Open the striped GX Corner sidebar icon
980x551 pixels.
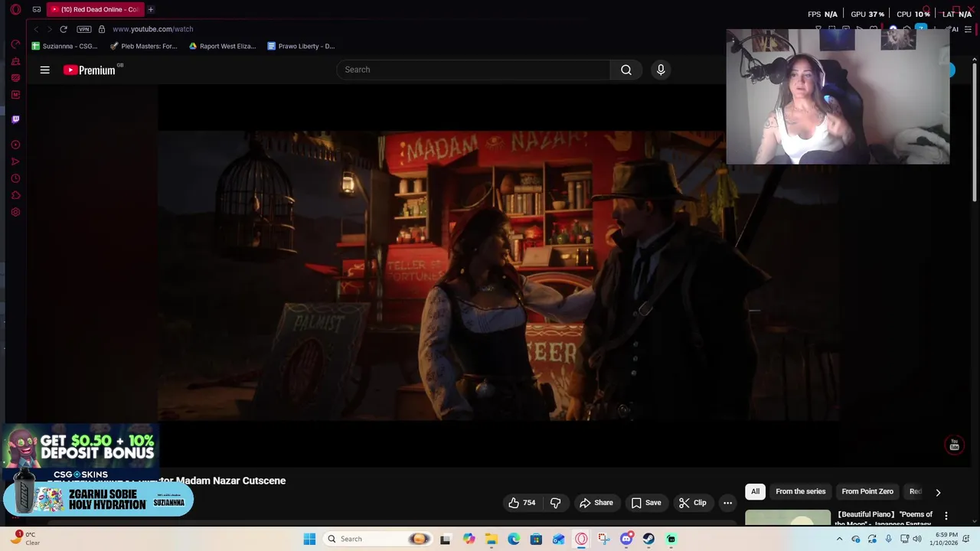tap(15, 78)
